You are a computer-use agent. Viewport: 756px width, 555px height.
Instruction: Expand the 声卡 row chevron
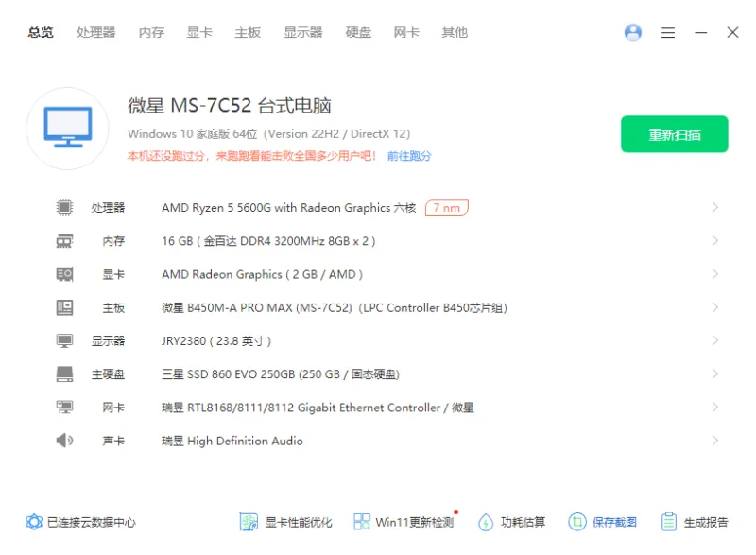tap(715, 441)
